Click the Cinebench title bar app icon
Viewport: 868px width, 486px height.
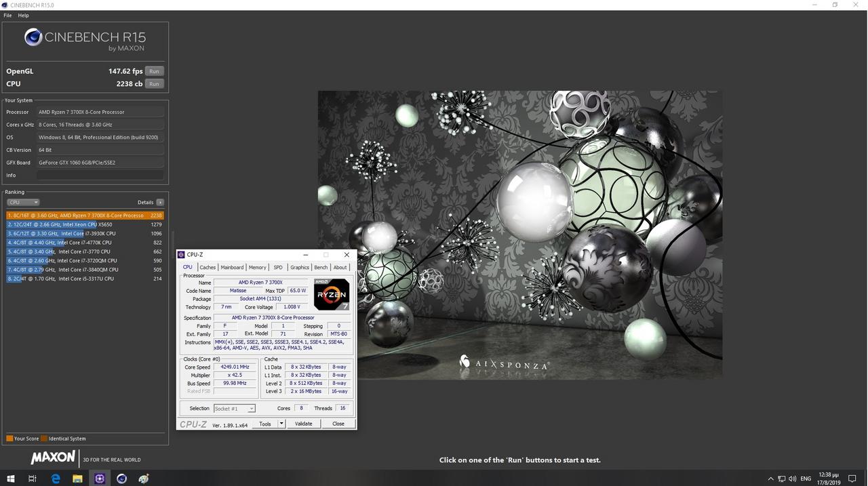click(x=5, y=5)
